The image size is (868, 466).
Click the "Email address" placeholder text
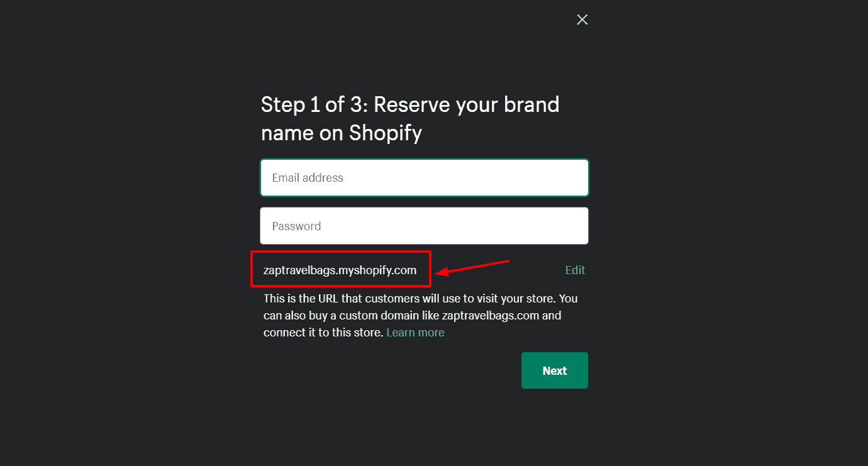coord(308,178)
